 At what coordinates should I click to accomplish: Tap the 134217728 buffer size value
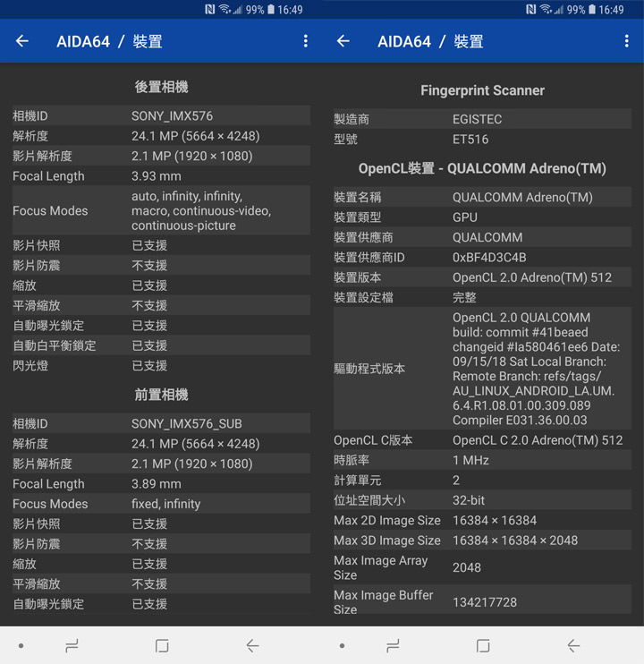click(485, 602)
